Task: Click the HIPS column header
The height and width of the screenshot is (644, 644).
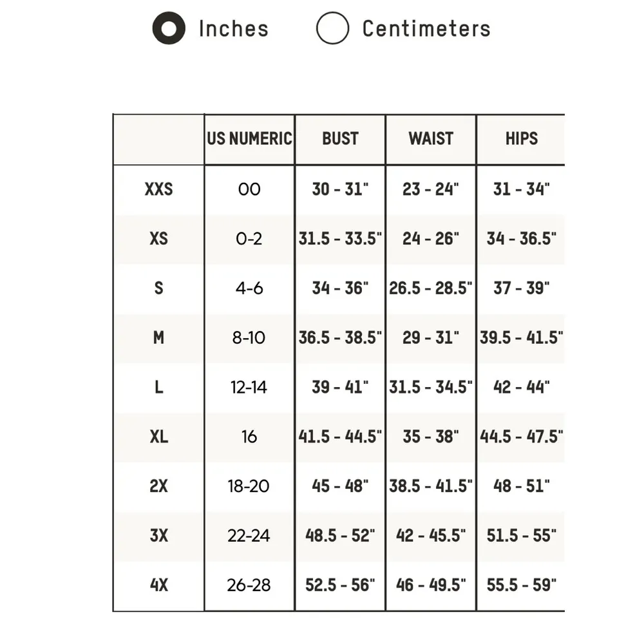Action: pos(521,138)
